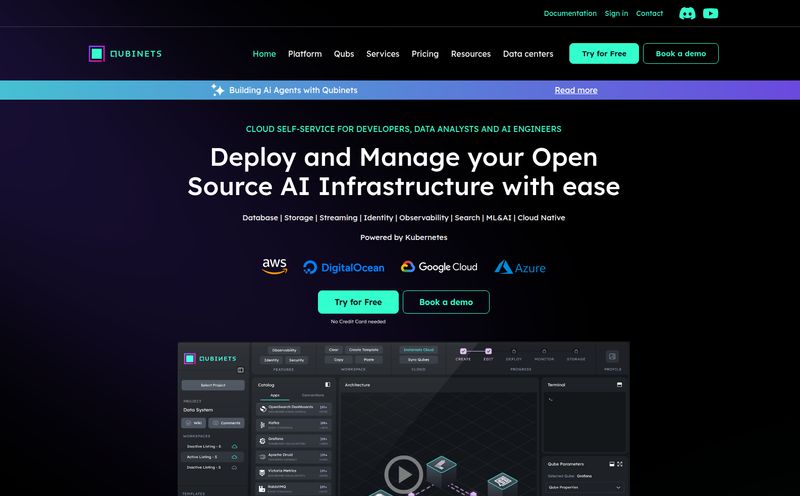Screen dimensions: 800x496
Task: Click the Data System project name
Action: 198,410
